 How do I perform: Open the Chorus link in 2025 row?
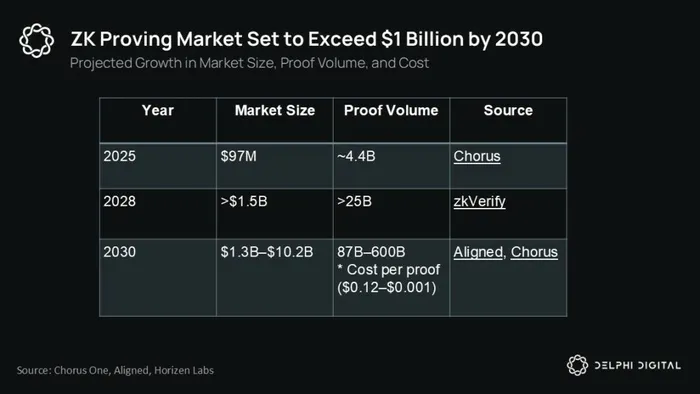click(x=477, y=156)
